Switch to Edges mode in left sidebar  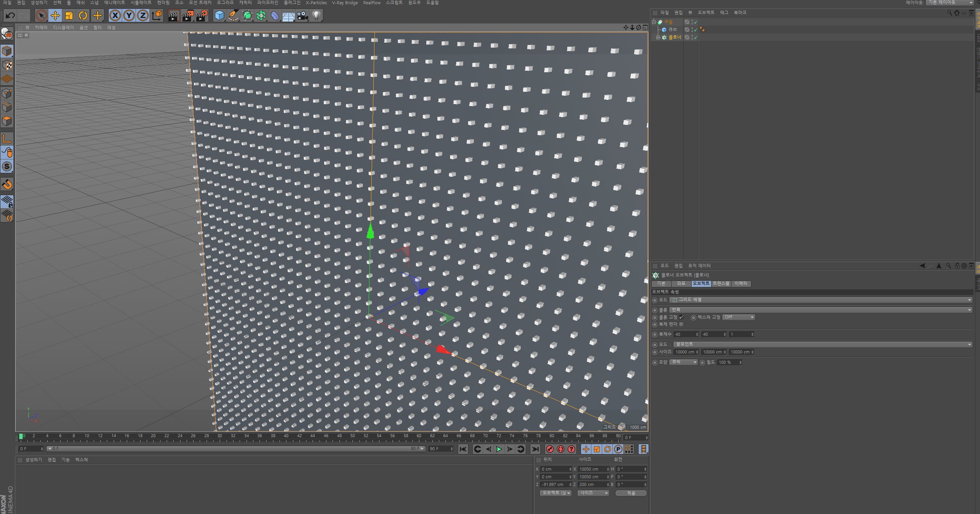click(7, 107)
